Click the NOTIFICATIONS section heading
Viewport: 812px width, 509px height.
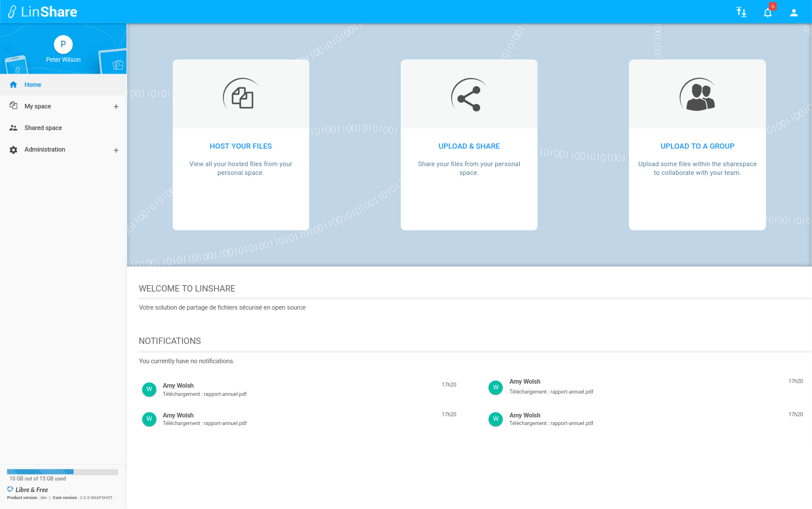tap(170, 341)
